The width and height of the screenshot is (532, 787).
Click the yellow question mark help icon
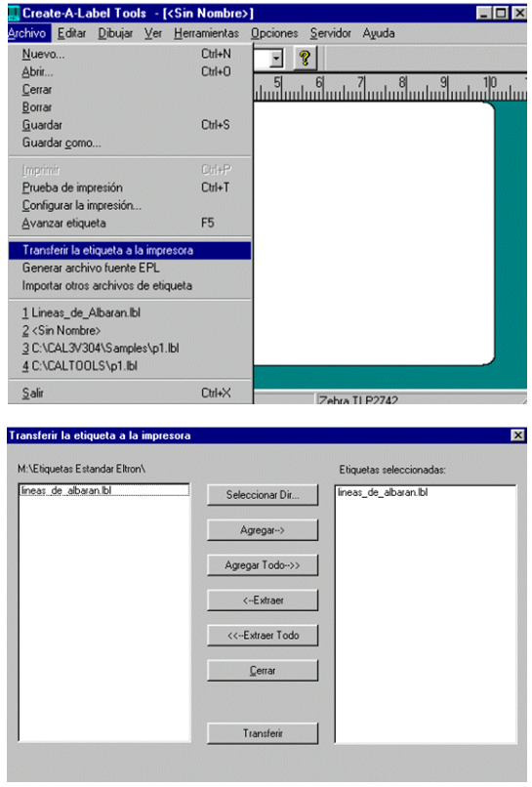[305, 59]
